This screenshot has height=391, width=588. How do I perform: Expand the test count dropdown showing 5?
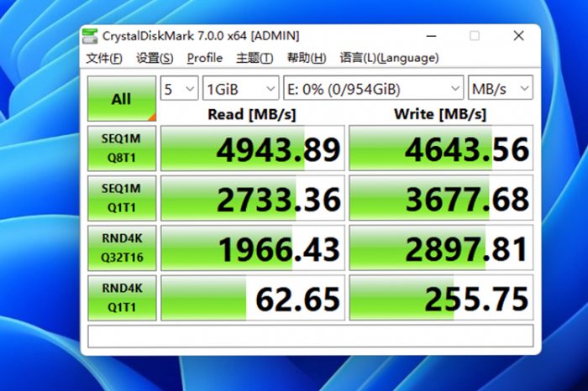[179, 88]
